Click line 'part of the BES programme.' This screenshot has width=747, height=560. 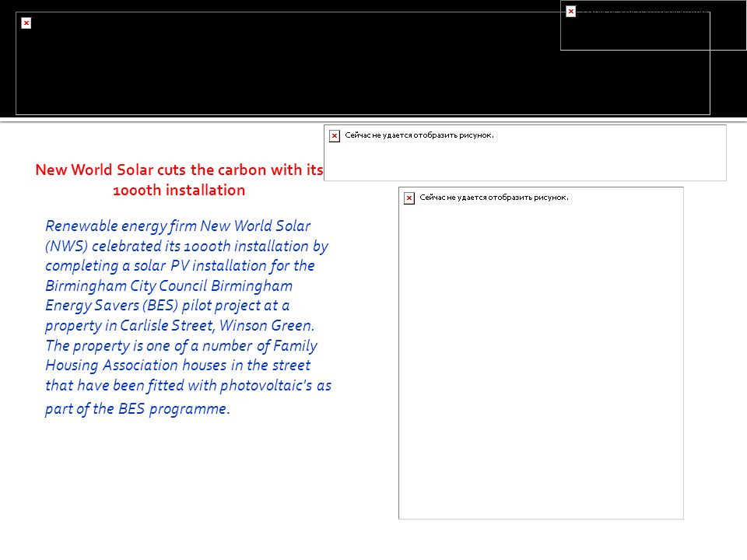pyautogui.click(x=138, y=409)
